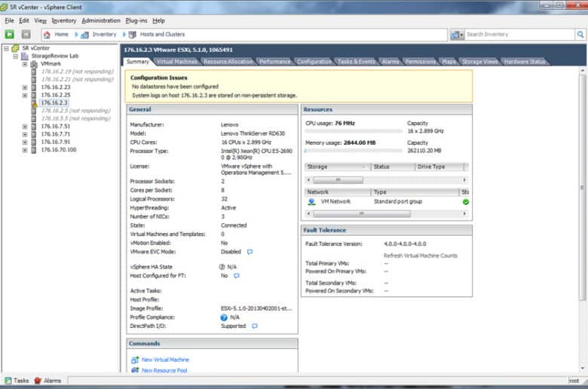Click the Storage column header
Viewport: 588px width, 389px height.
pos(337,167)
